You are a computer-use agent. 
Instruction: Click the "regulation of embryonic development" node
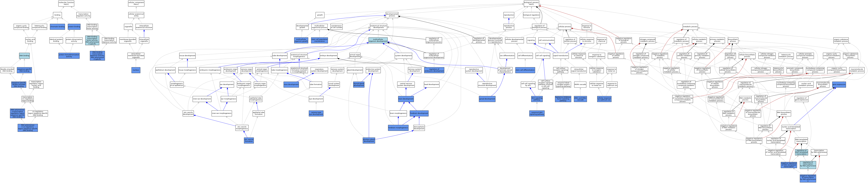434,70
